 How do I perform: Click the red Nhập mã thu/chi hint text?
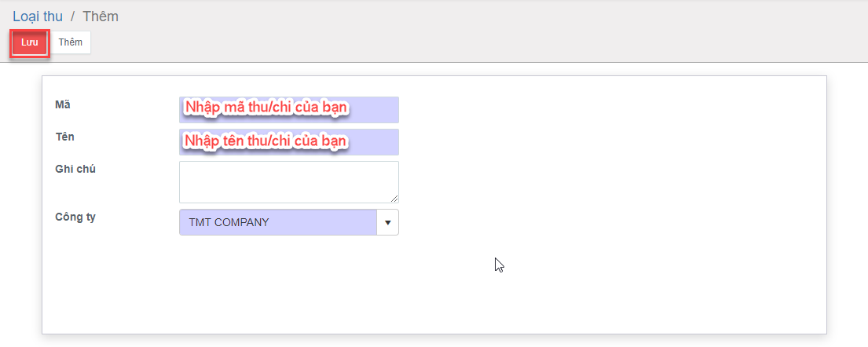(266, 108)
